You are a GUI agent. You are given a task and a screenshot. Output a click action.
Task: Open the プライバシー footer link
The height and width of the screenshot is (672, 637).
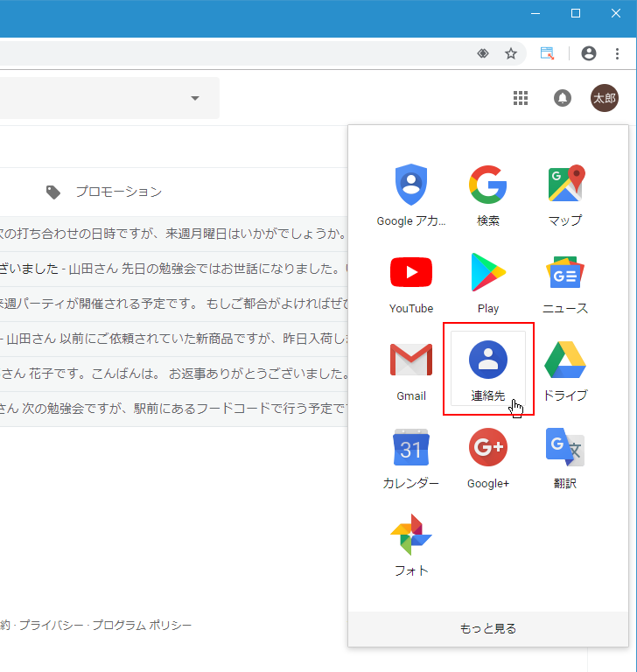coord(51,626)
